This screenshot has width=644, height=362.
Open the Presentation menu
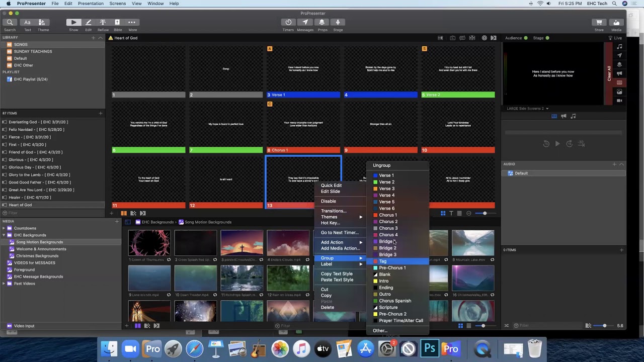coord(91,4)
